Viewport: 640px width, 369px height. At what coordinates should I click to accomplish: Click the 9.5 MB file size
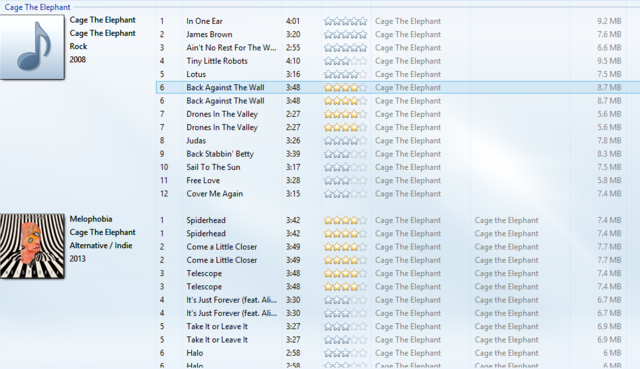pos(609,61)
